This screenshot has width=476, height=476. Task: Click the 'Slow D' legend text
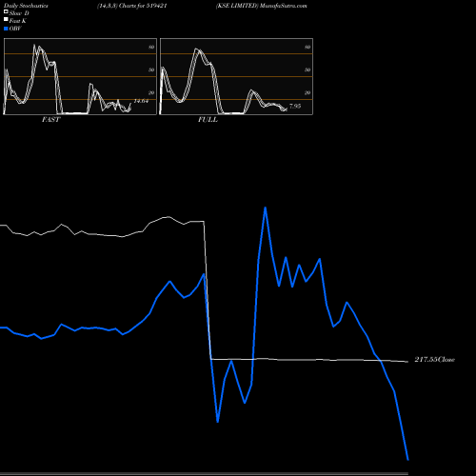coord(19,13)
